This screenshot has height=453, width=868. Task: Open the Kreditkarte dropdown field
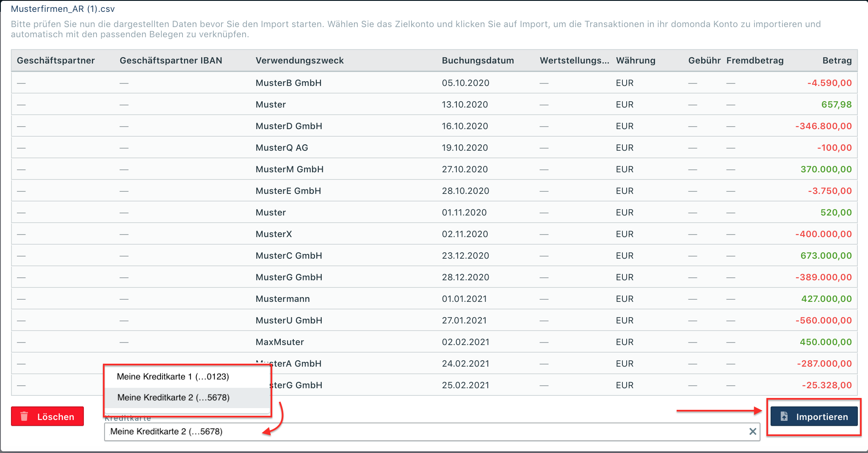tap(423, 431)
